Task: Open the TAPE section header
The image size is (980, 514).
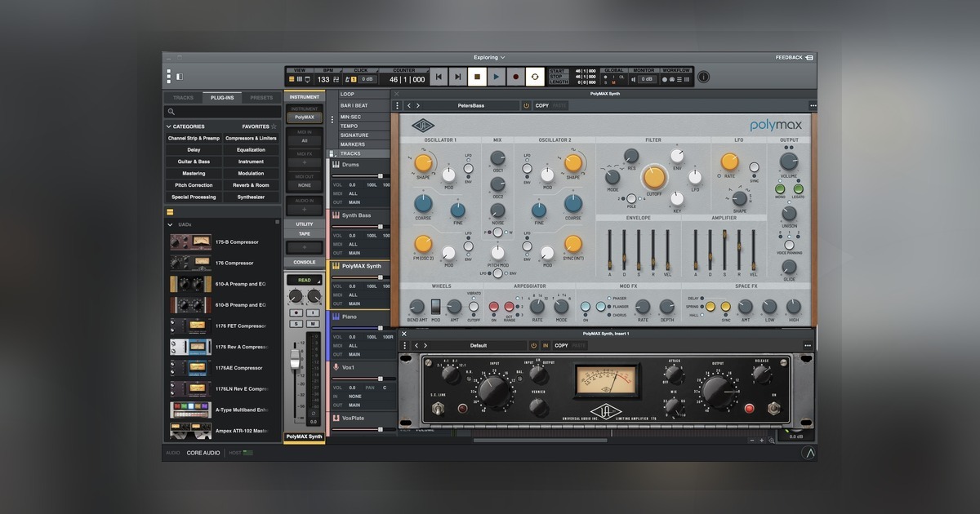Action: click(x=304, y=234)
